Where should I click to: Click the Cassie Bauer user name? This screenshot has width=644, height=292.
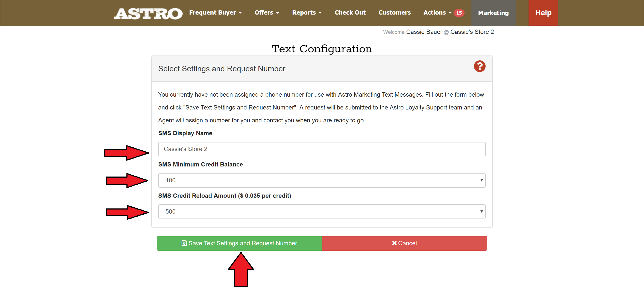(x=424, y=32)
